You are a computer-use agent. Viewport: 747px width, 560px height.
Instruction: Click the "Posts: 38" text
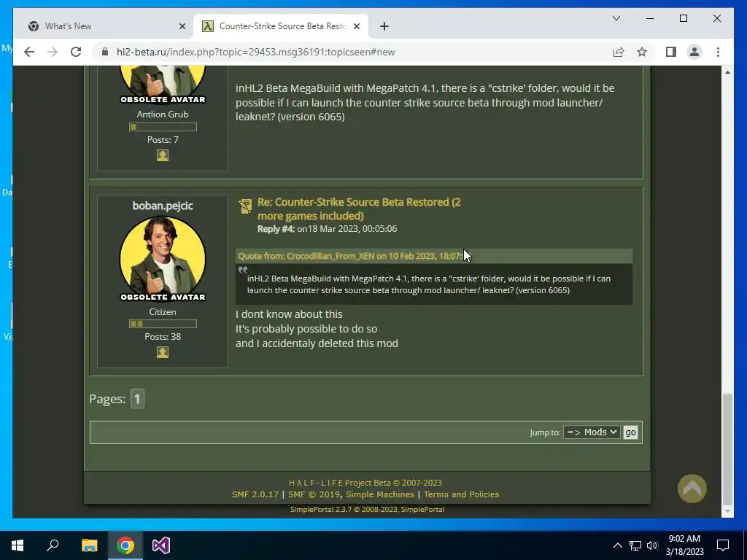pos(163,337)
